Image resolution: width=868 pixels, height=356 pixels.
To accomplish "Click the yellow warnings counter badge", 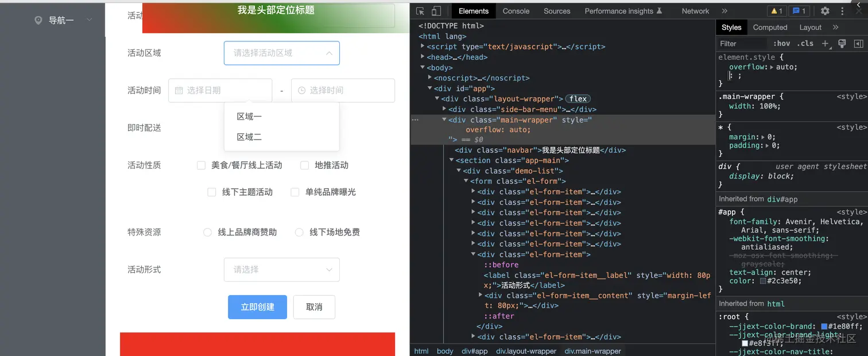I will pos(777,11).
